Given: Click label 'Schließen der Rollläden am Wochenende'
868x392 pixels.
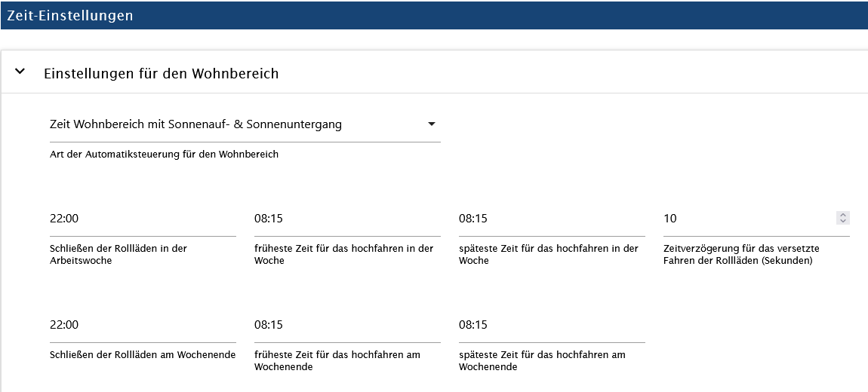Looking at the screenshot, I should 142,354.
